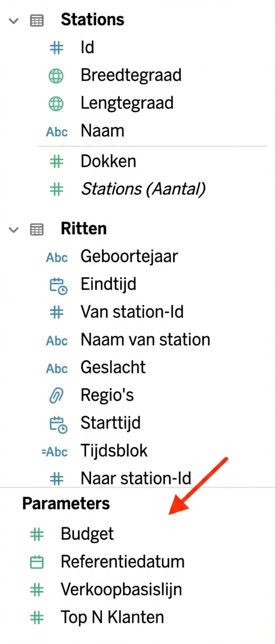Screen dimensions: 276x644
Task: Click the date-time icon next to Starttijd
Action: coord(58,424)
